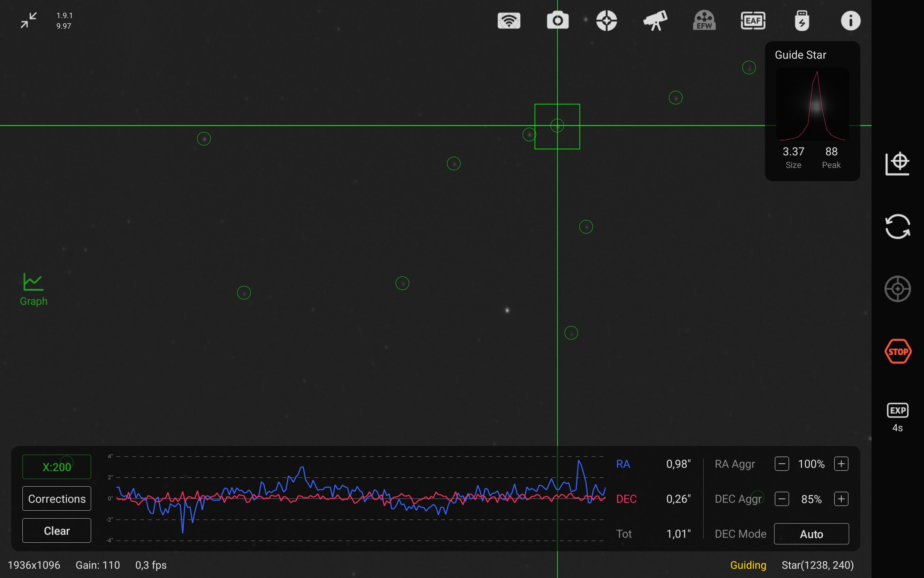This screenshot has width=924, height=578.
Task: Click the calibration star-chart icon
Action: [x=897, y=164]
